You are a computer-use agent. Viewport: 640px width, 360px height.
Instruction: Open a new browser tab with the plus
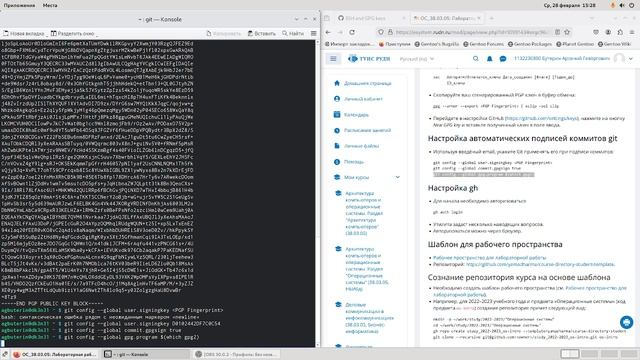pos(491,18)
